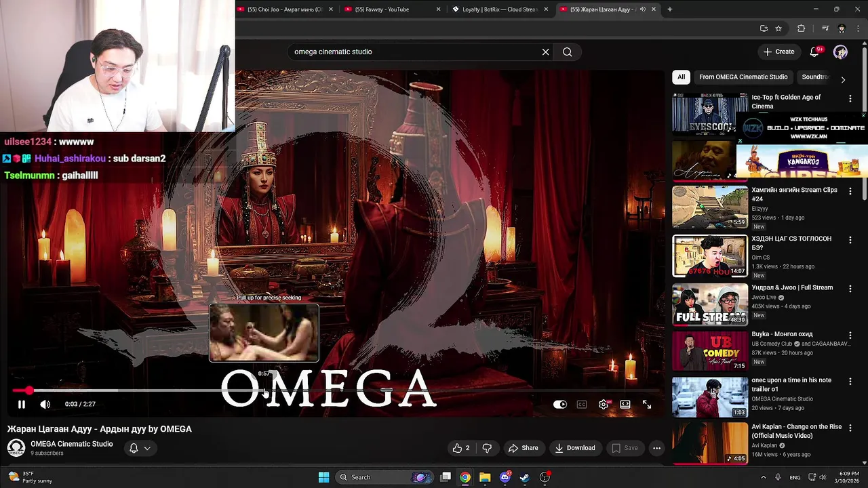The height and width of the screenshot is (488, 868).
Task: Pause the video with the pause button
Action: [21, 404]
